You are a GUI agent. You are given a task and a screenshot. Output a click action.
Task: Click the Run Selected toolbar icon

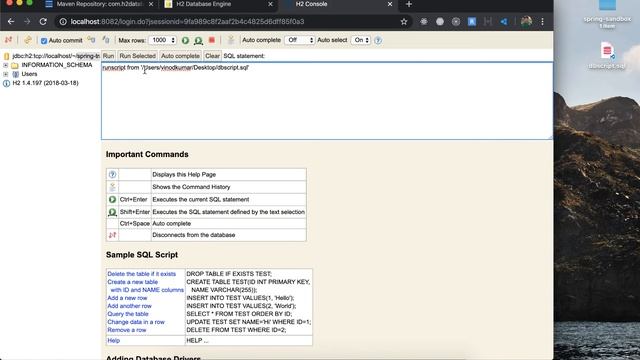[198, 40]
